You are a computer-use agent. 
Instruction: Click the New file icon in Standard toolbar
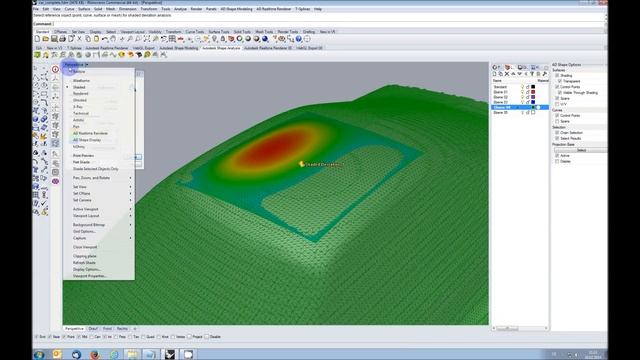pos(37,39)
